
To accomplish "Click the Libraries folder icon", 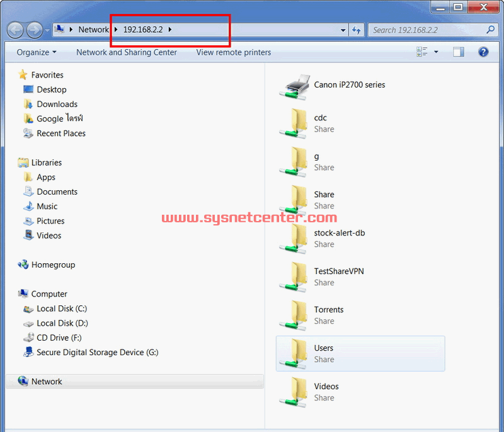I will pos(23,162).
